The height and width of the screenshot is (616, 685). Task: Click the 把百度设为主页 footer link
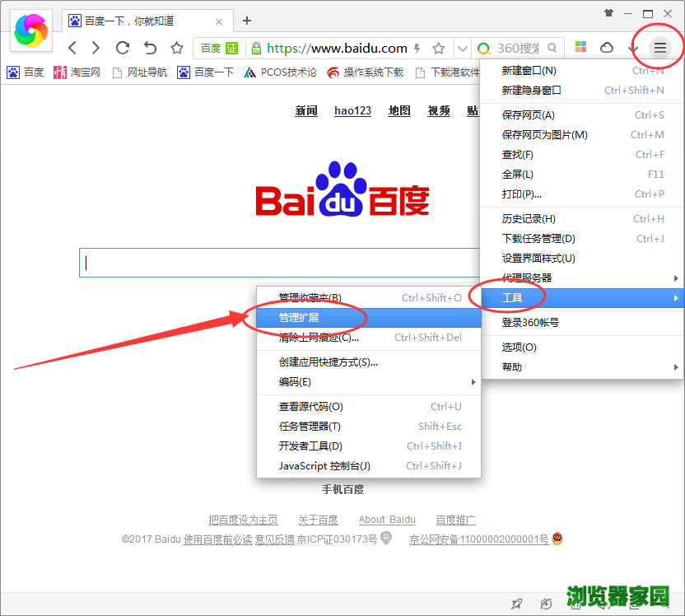point(244,520)
